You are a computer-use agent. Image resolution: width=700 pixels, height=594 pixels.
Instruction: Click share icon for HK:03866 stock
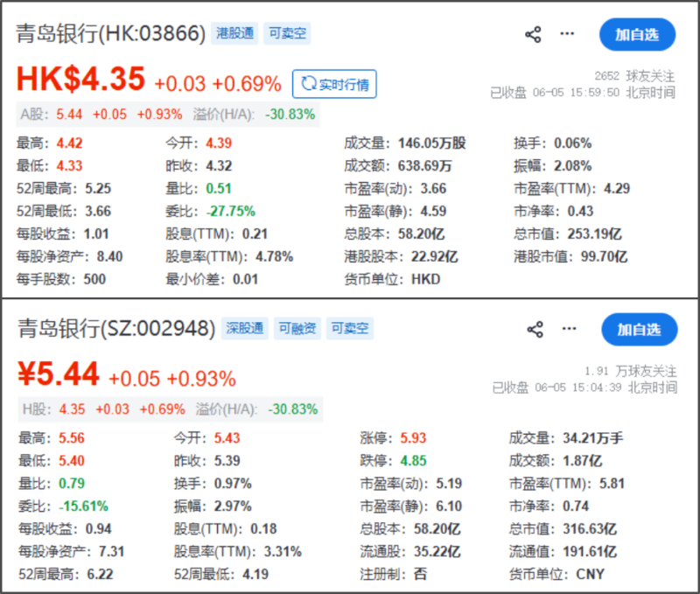click(533, 34)
